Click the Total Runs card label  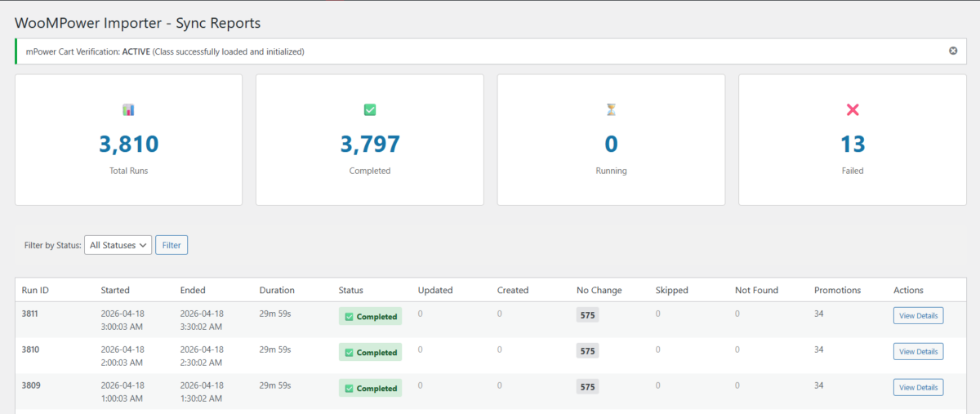(128, 171)
